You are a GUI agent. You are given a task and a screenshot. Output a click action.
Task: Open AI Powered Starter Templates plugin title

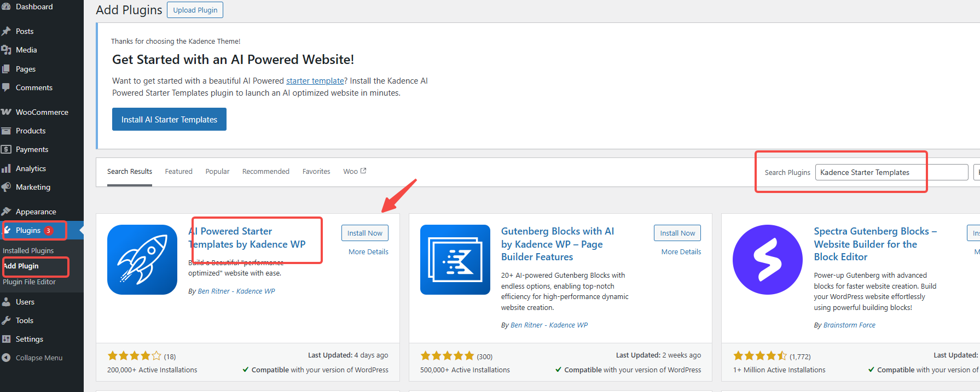click(247, 238)
